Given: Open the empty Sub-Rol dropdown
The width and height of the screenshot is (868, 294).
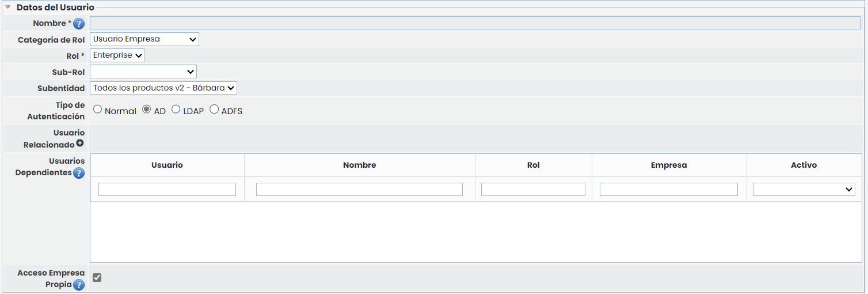Looking at the screenshot, I should [143, 71].
